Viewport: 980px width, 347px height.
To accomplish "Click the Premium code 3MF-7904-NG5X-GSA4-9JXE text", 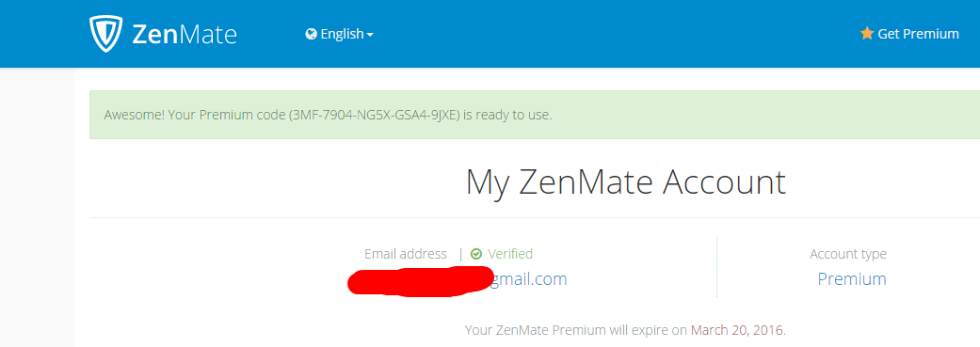I will [376, 116].
